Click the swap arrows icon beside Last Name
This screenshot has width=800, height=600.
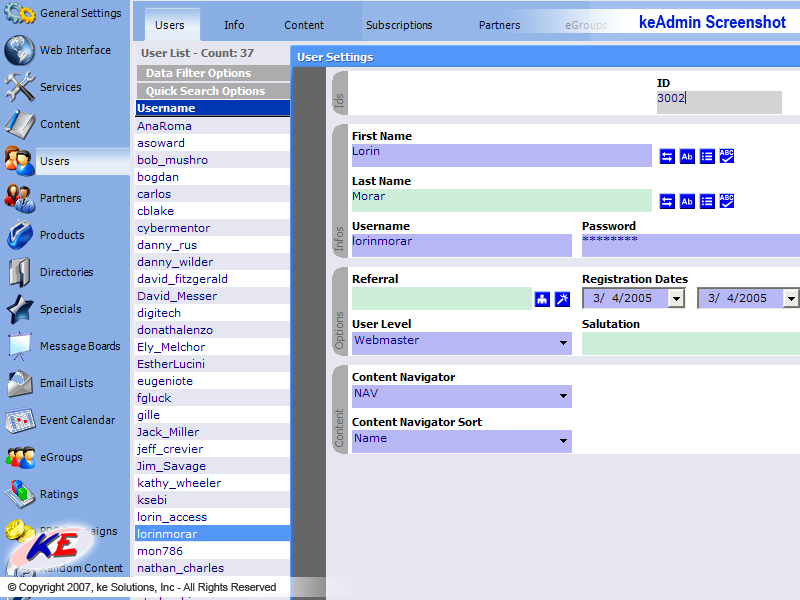point(667,201)
